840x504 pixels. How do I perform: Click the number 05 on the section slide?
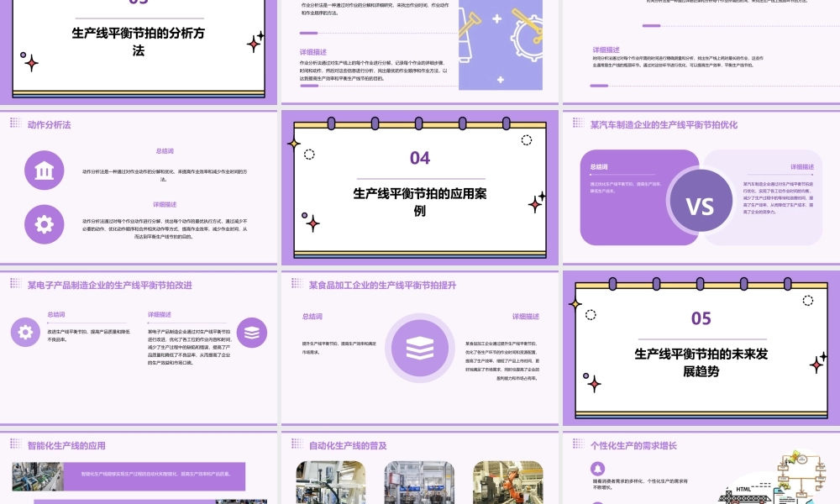coord(701,318)
